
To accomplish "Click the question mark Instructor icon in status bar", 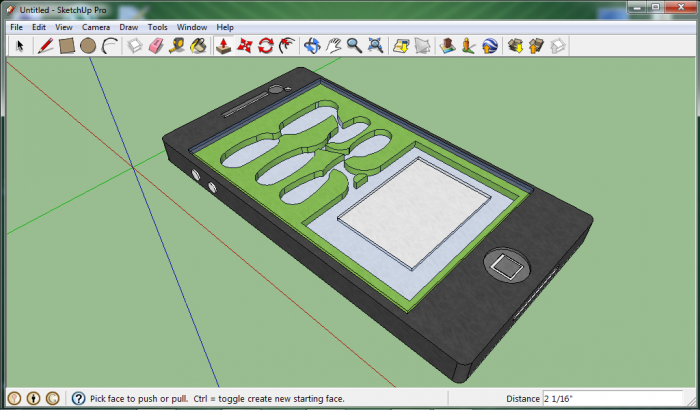I will (x=78, y=398).
